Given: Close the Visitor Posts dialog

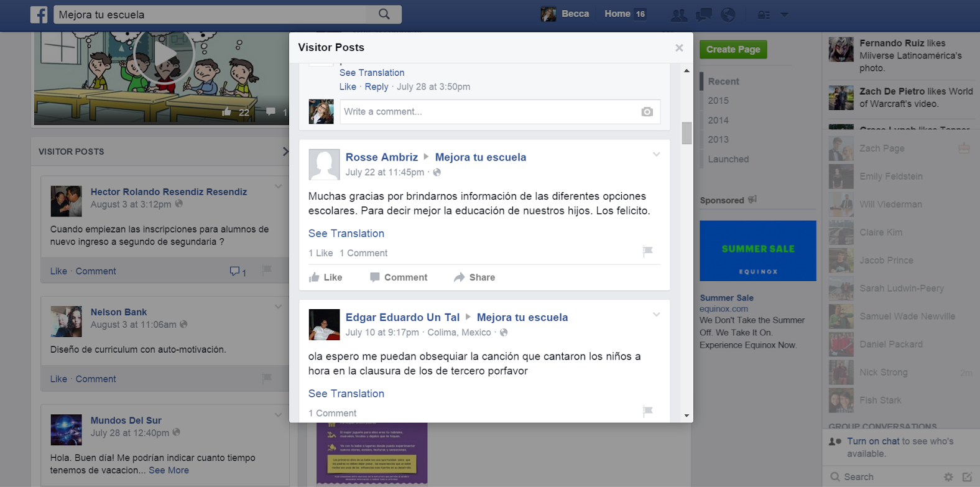Looking at the screenshot, I should coord(679,48).
